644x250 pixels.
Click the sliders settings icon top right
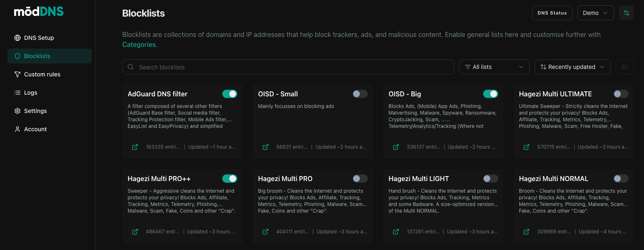pos(627,13)
